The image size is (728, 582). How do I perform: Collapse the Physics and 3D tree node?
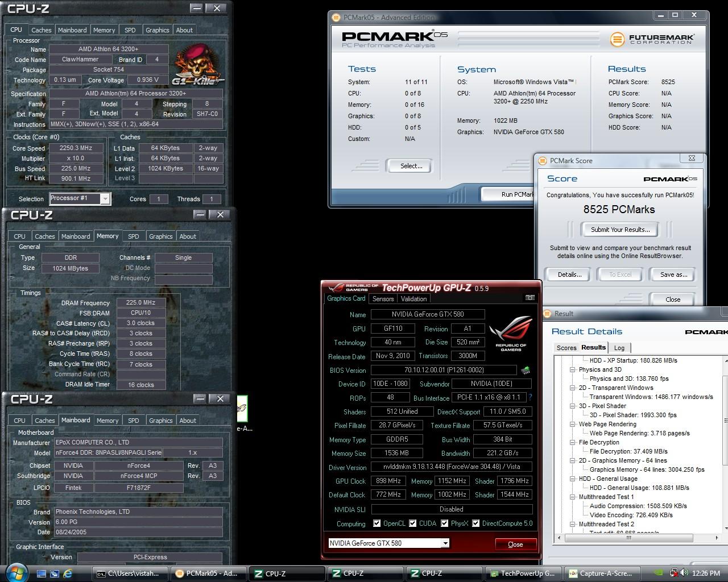(573, 369)
